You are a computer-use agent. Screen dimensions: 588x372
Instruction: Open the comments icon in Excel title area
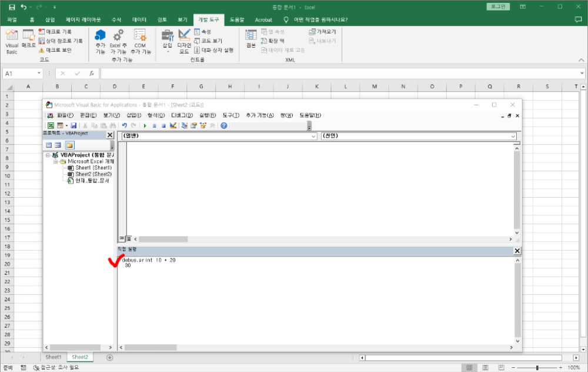point(578,19)
